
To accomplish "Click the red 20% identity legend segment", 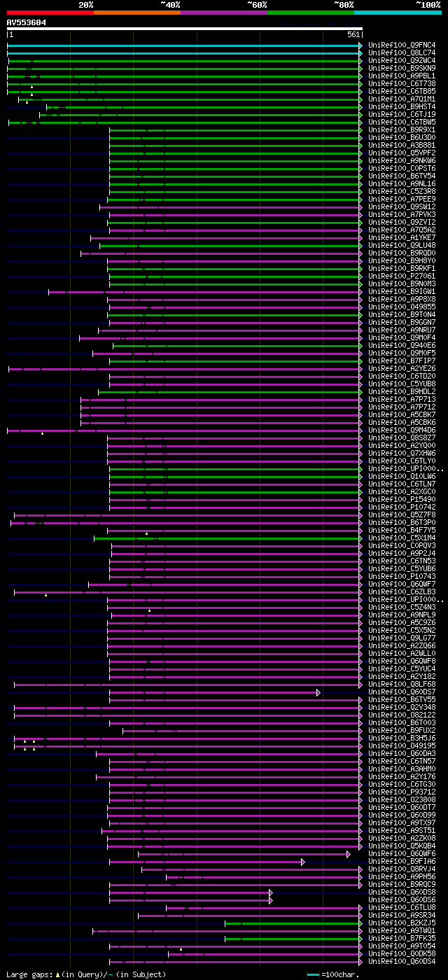I will coord(50,13).
